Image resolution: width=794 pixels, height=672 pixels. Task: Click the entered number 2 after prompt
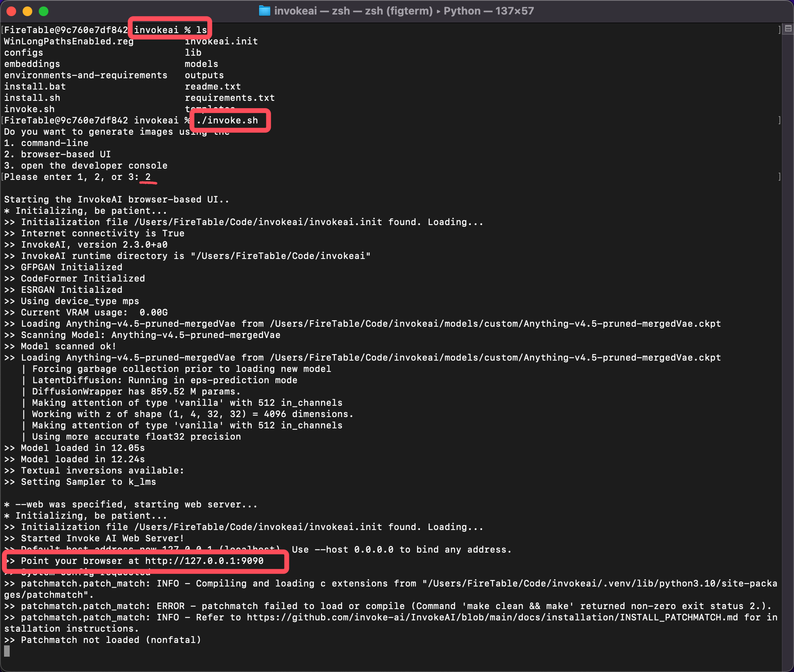tap(148, 177)
